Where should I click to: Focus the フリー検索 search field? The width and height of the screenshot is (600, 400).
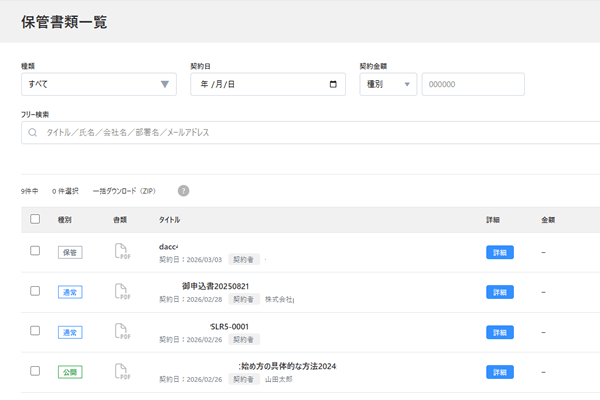point(311,132)
